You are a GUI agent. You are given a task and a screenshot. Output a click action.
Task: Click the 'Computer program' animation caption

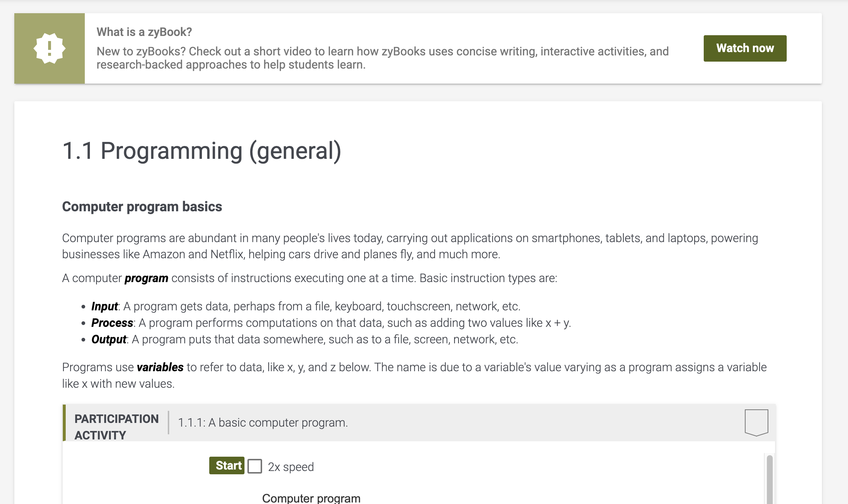click(x=311, y=498)
